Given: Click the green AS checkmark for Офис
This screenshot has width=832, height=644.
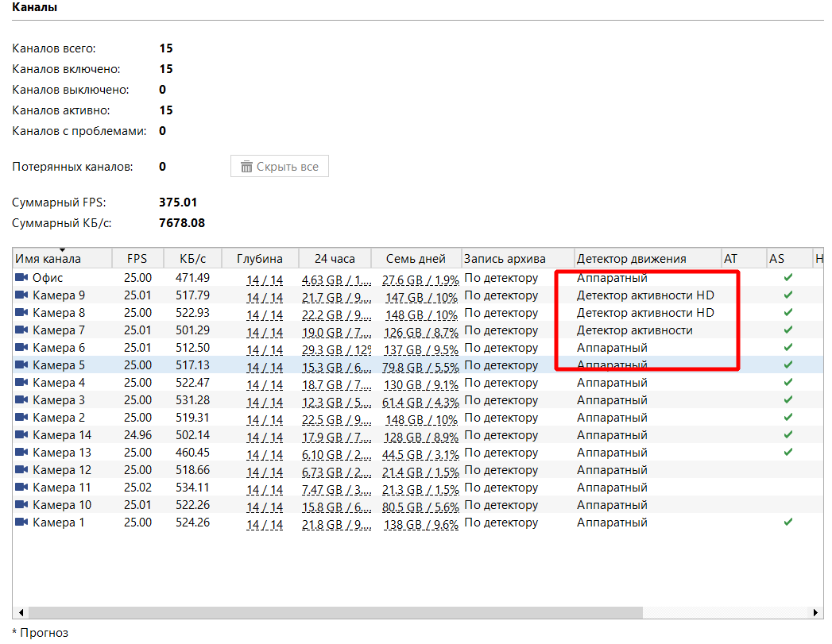Looking at the screenshot, I should [787, 278].
